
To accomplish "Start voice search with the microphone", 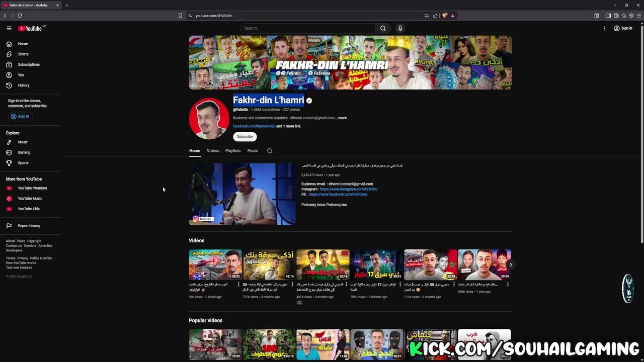I will [400, 28].
